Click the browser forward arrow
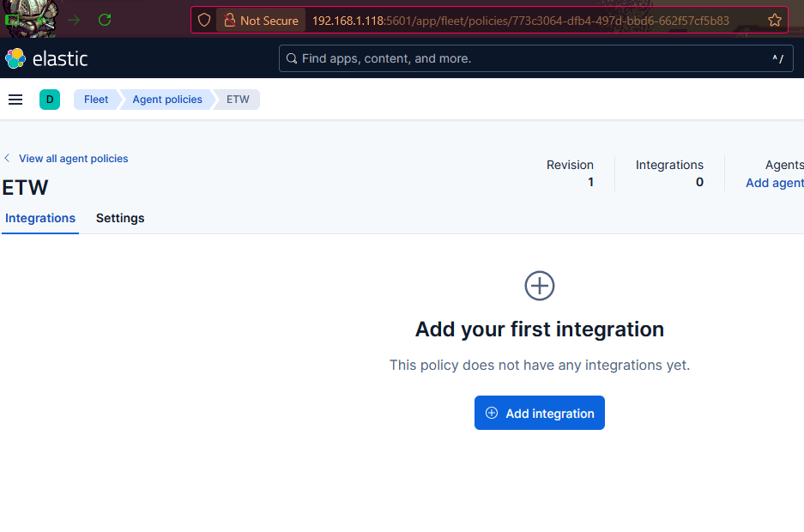The height and width of the screenshot is (532, 804). click(x=74, y=20)
